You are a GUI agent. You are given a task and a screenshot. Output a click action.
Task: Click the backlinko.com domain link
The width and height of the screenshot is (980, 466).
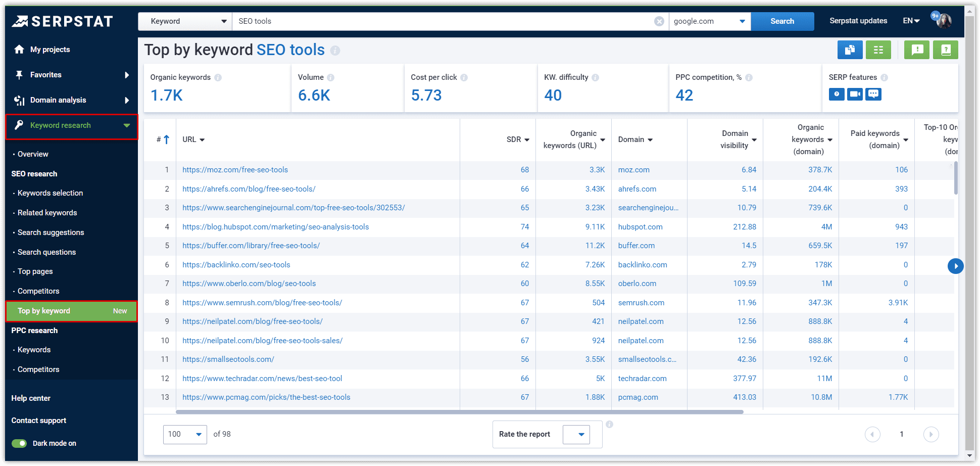tap(643, 265)
